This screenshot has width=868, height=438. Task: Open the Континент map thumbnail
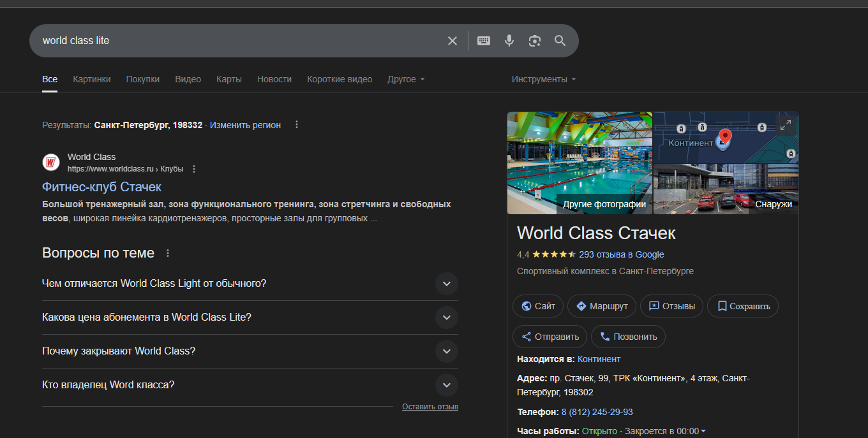726,137
